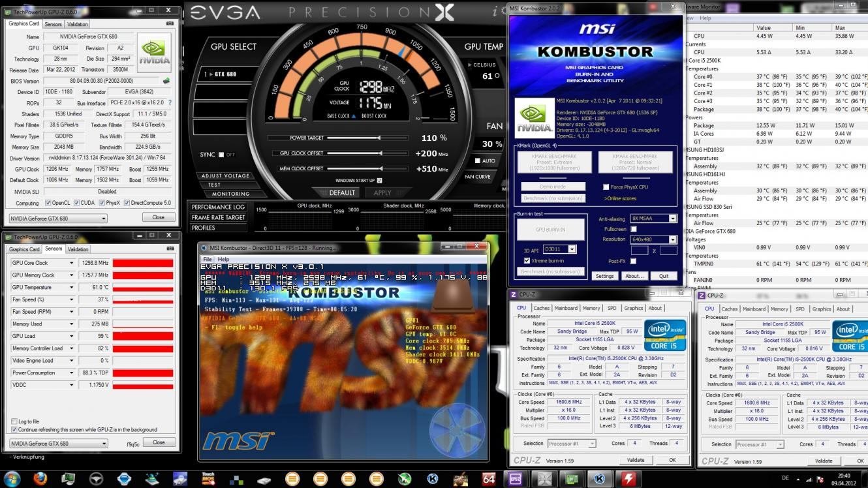Enable fan AUTO checkbox
The image size is (868, 488).
(x=478, y=160)
